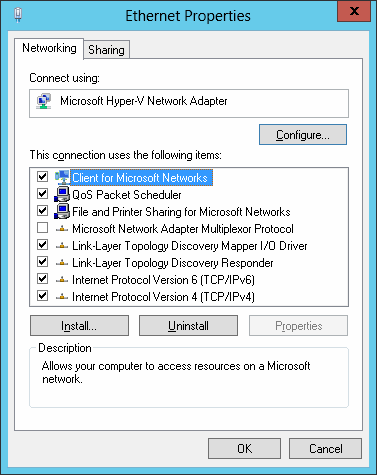Click the Hyper-V Network Adapter icon
The image size is (377, 475).
tap(44, 101)
